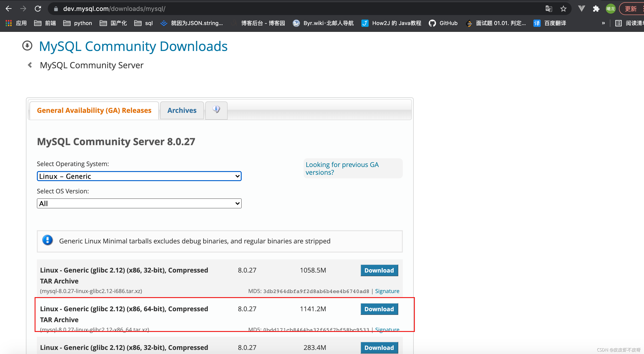Open the Select Operating System dropdown
Viewport: 644px width, 354px height.
[x=139, y=176]
